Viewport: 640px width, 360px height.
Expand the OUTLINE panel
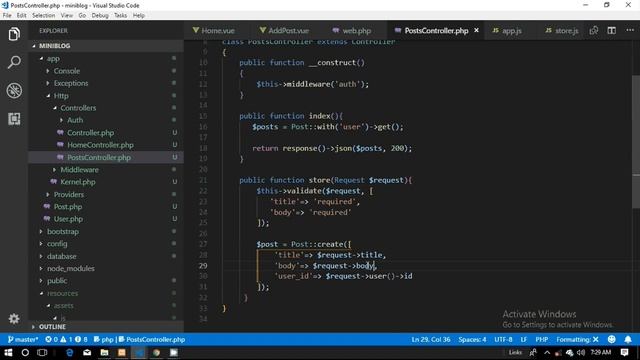pyautogui.click(x=33, y=327)
